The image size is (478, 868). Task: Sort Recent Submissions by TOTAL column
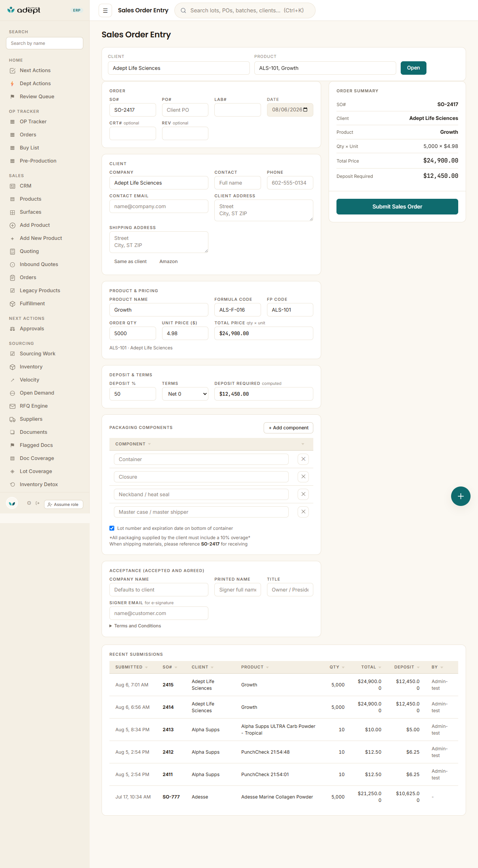tap(371, 667)
